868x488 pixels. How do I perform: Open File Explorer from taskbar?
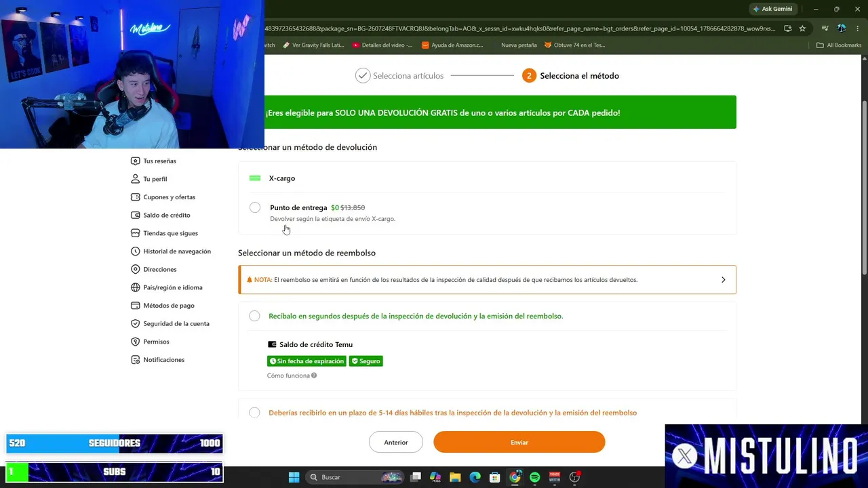(x=455, y=477)
